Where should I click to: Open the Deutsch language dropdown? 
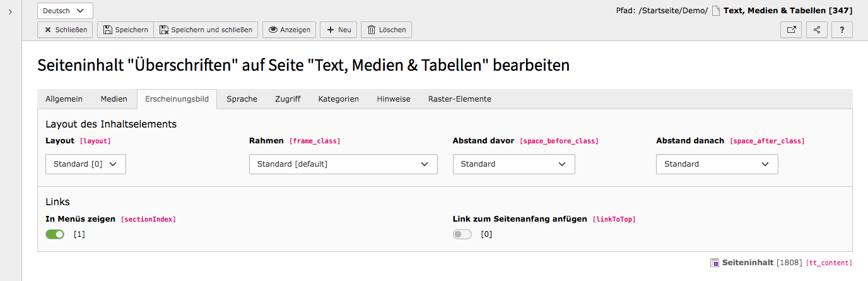click(x=66, y=11)
